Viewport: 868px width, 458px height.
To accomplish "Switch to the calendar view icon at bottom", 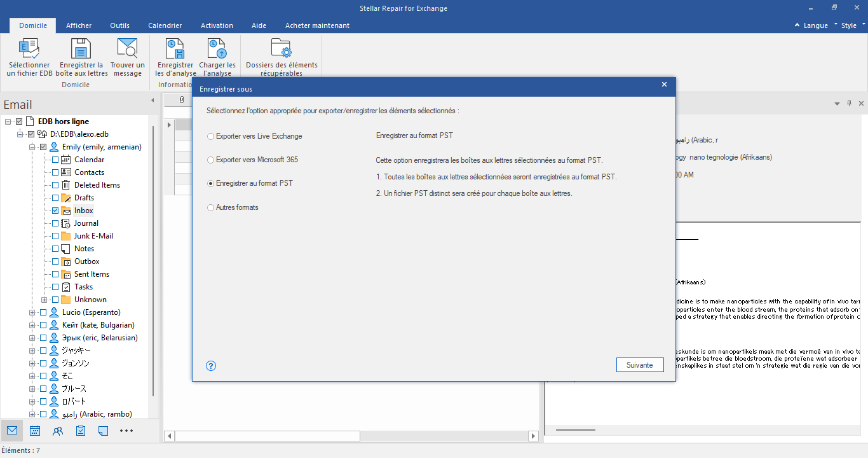I will [35, 431].
